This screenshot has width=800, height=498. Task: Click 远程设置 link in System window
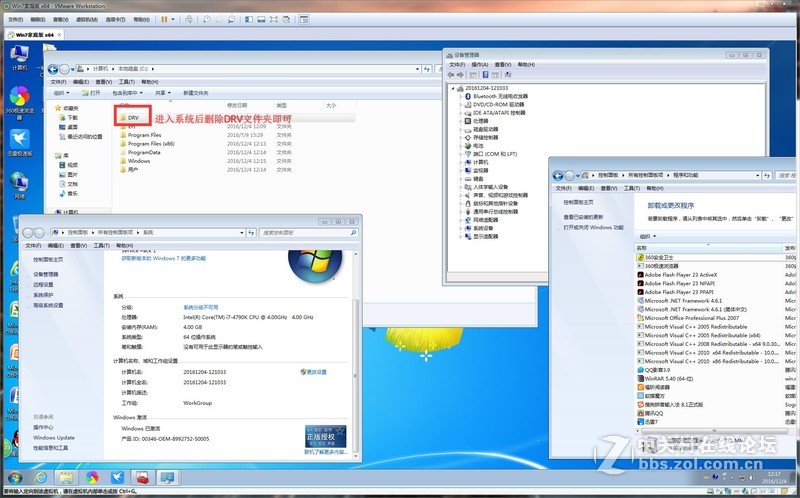43,285
